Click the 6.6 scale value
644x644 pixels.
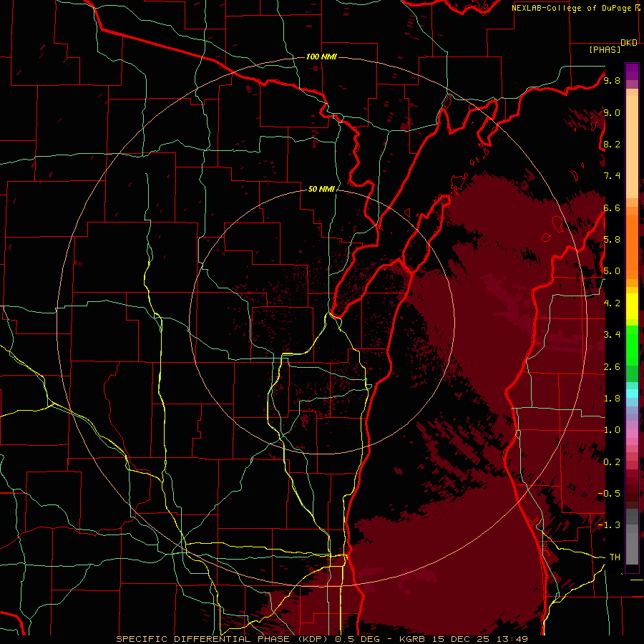coord(612,208)
